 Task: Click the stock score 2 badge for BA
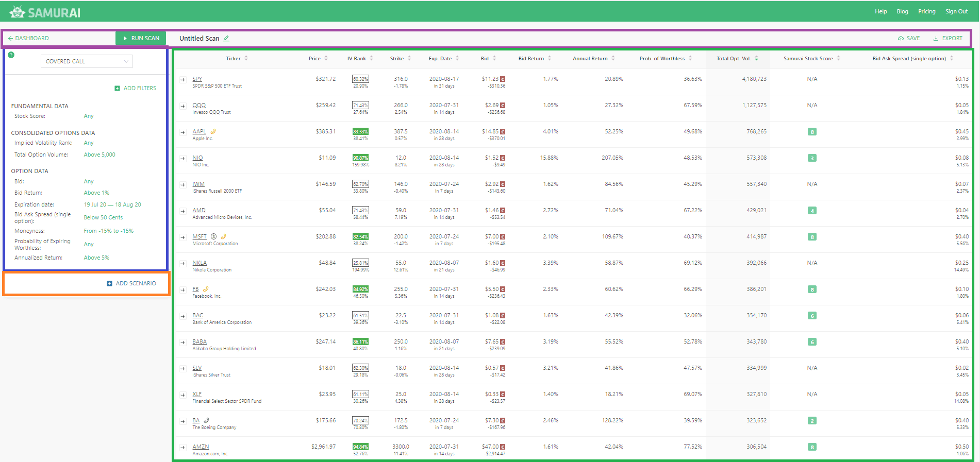(812, 421)
